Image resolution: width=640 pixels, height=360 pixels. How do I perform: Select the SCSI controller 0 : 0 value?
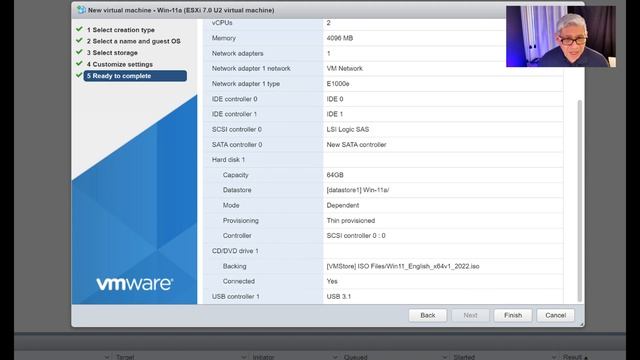[356, 236]
